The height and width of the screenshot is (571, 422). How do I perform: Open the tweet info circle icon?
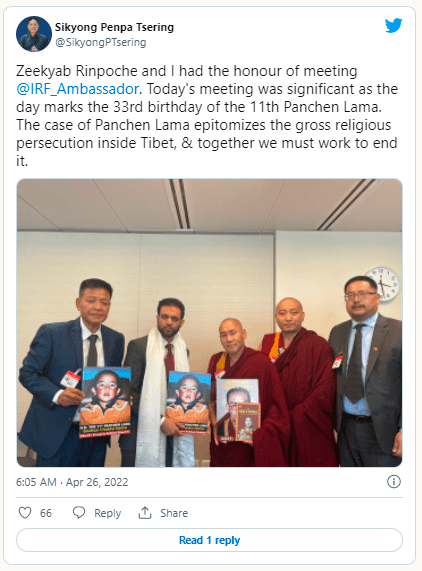pyautogui.click(x=394, y=481)
